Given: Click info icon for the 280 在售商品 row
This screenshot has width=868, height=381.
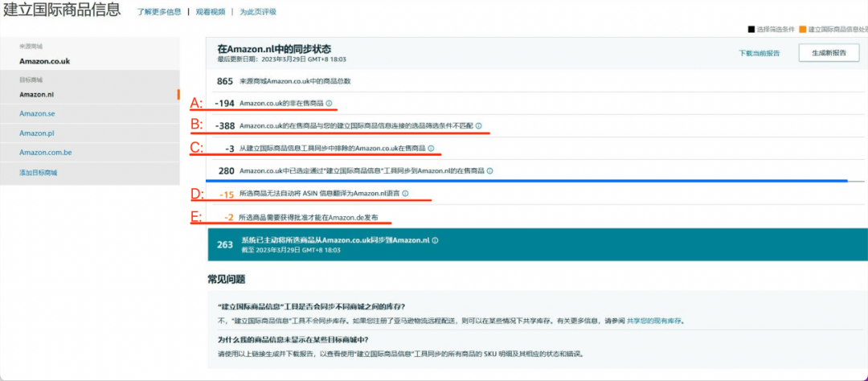Looking at the screenshot, I should 490,171.
